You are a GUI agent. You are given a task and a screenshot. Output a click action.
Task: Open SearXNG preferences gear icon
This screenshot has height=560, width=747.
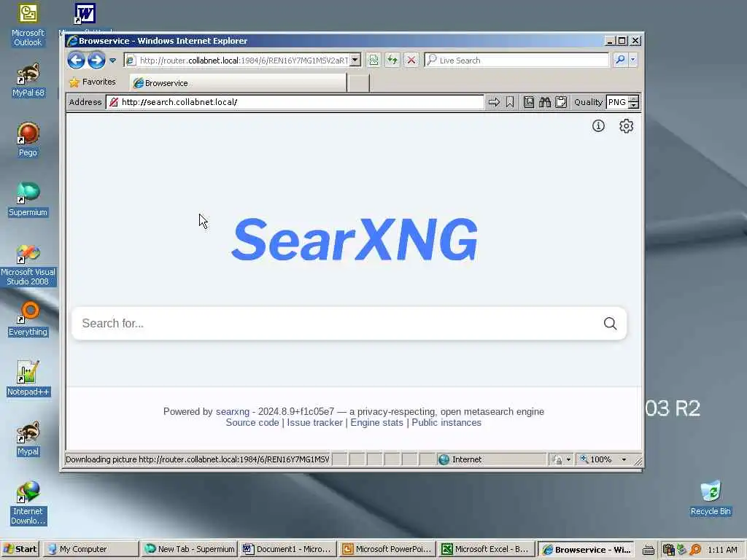pos(626,125)
